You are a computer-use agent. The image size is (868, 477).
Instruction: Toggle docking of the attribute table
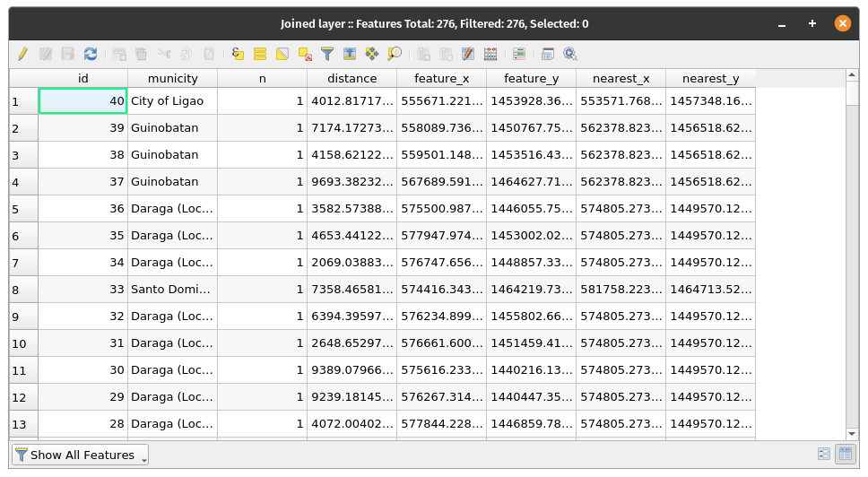[x=548, y=54]
